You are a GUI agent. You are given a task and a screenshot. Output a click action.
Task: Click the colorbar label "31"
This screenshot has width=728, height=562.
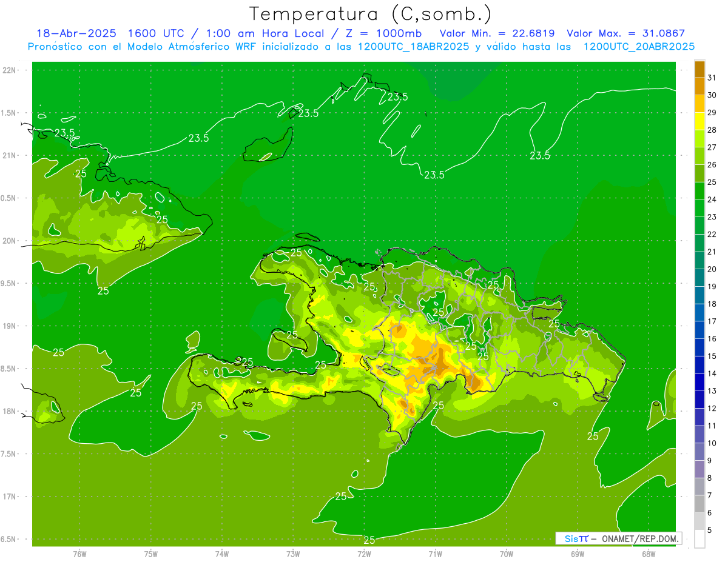(x=712, y=78)
